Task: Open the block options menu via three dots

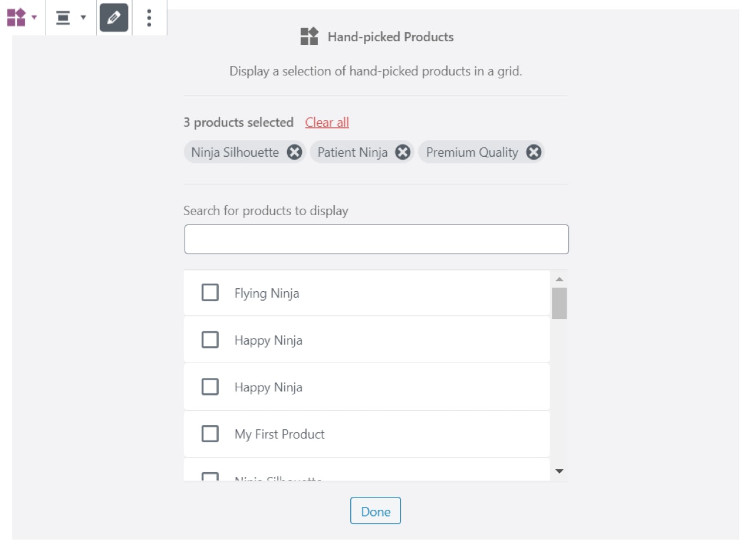Action: [x=149, y=18]
